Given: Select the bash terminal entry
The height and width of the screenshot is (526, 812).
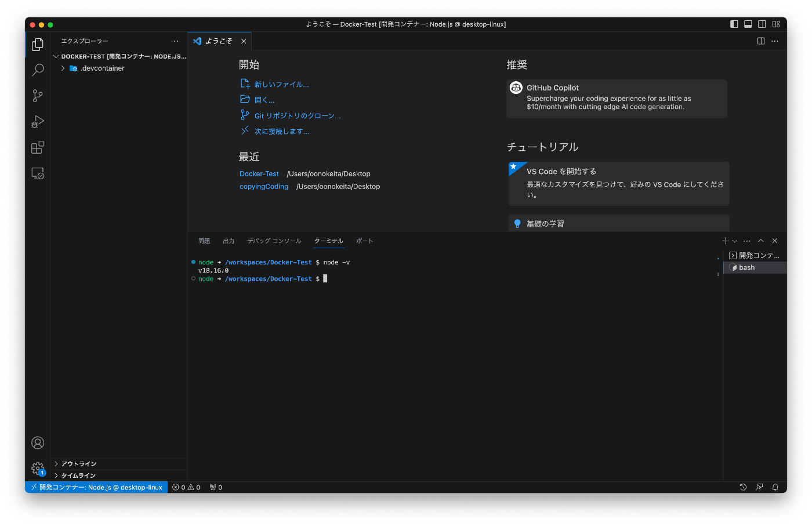Looking at the screenshot, I should 755,267.
